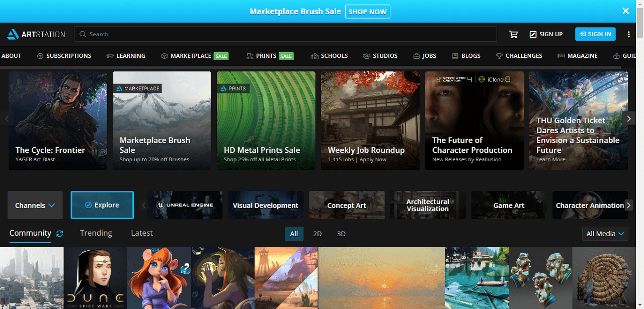The width and height of the screenshot is (644, 309).
Task: Click the compass icon on Explore
Action: 89,205
